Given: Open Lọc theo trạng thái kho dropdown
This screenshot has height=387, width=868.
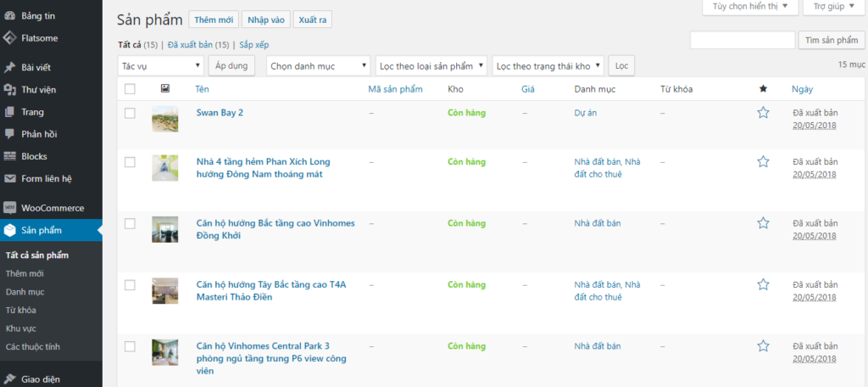Looking at the screenshot, I should (x=548, y=65).
